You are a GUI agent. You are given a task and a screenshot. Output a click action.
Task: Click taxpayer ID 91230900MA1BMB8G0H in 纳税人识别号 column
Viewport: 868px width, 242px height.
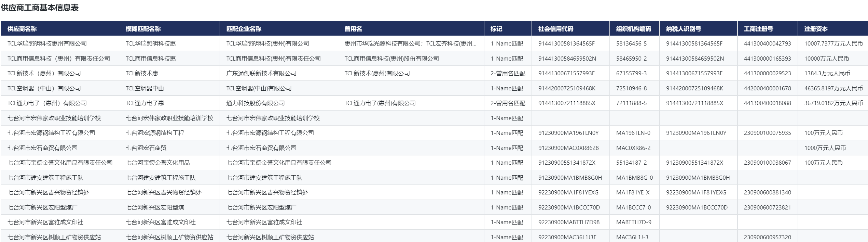(698, 178)
